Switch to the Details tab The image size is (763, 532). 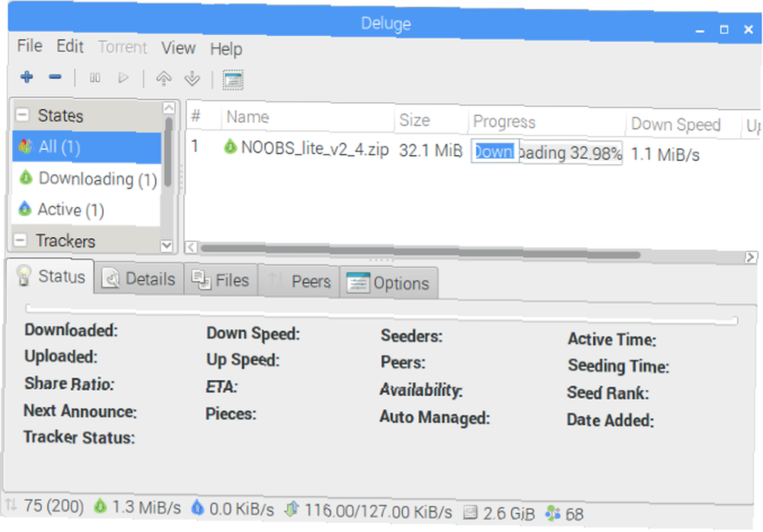pos(139,279)
